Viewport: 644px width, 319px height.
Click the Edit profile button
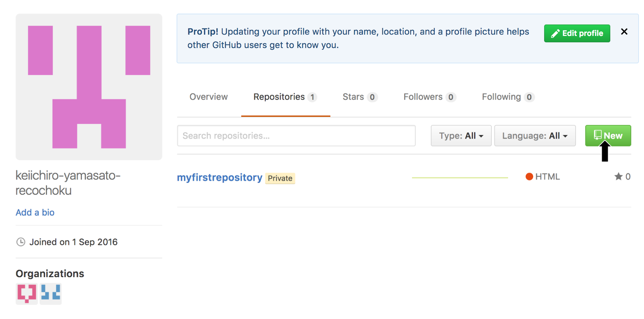coord(577,33)
